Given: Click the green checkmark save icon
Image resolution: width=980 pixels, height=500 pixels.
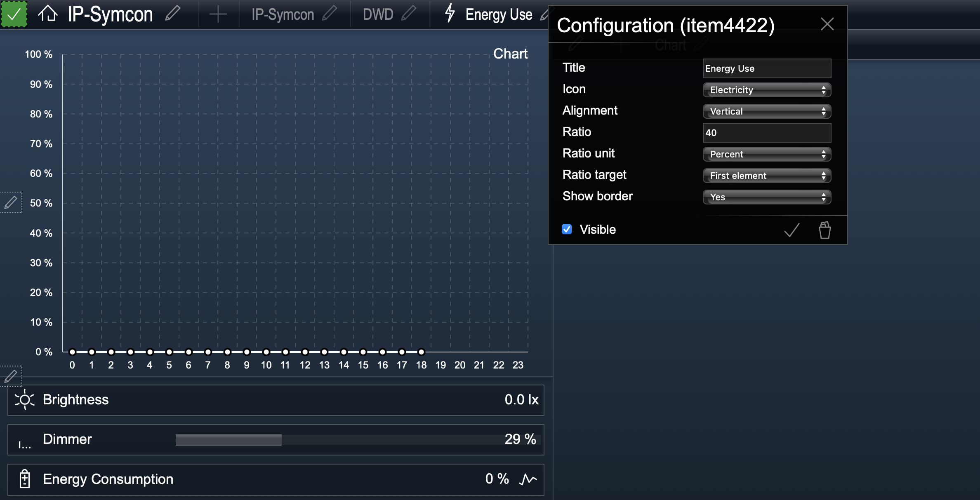Looking at the screenshot, I should click(14, 14).
